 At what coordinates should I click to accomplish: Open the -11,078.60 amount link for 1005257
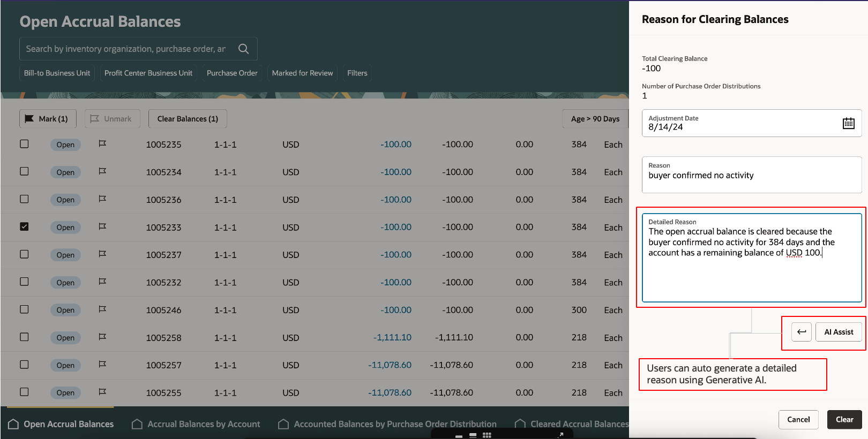click(390, 365)
